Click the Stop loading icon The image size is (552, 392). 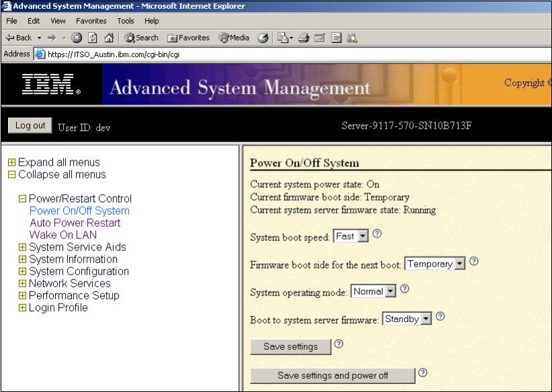click(77, 38)
